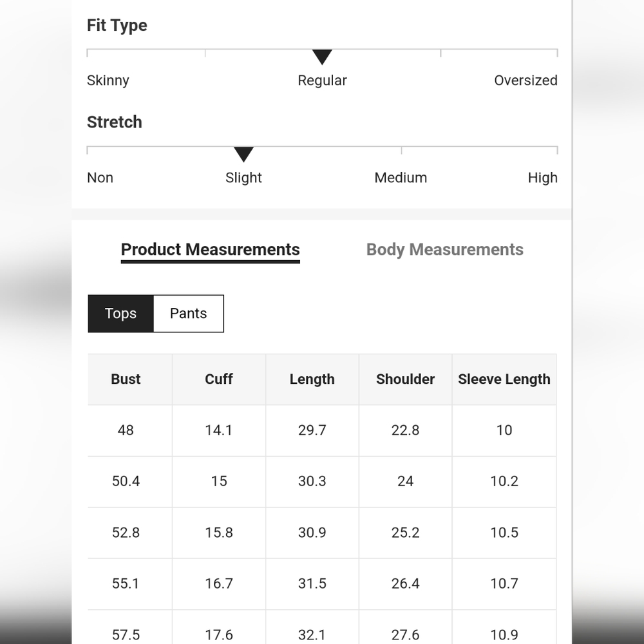Toggle to Pants measurements
The image size is (644, 644).
point(189,314)
